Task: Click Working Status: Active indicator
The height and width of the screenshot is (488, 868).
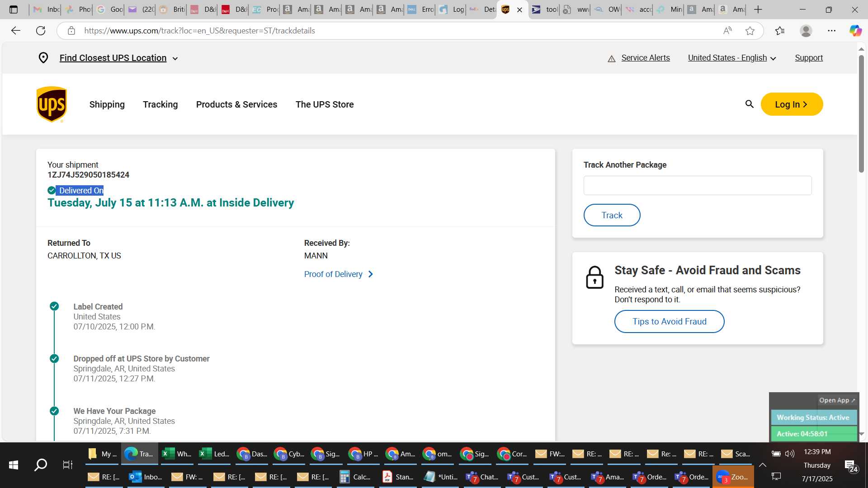Action: click(813, 418)
